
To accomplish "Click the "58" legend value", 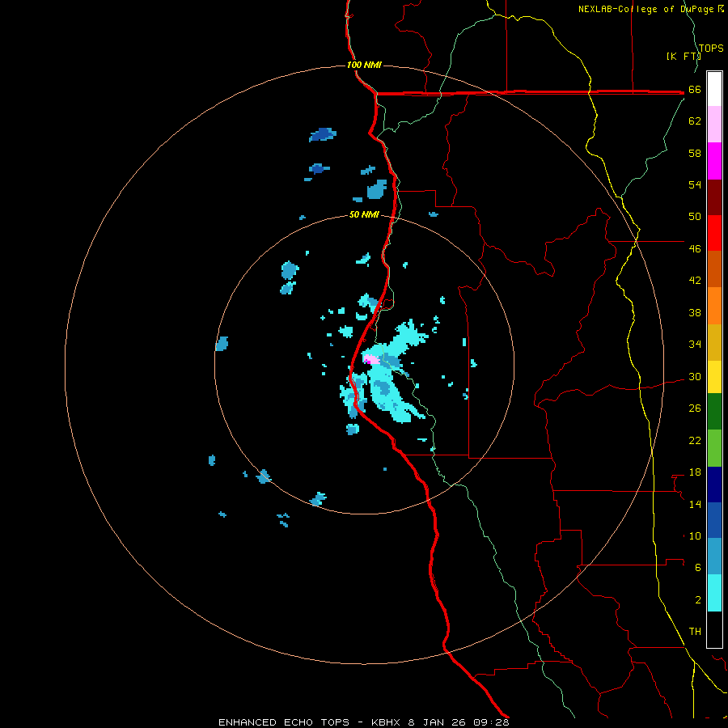I will click(x=695, y=153).
